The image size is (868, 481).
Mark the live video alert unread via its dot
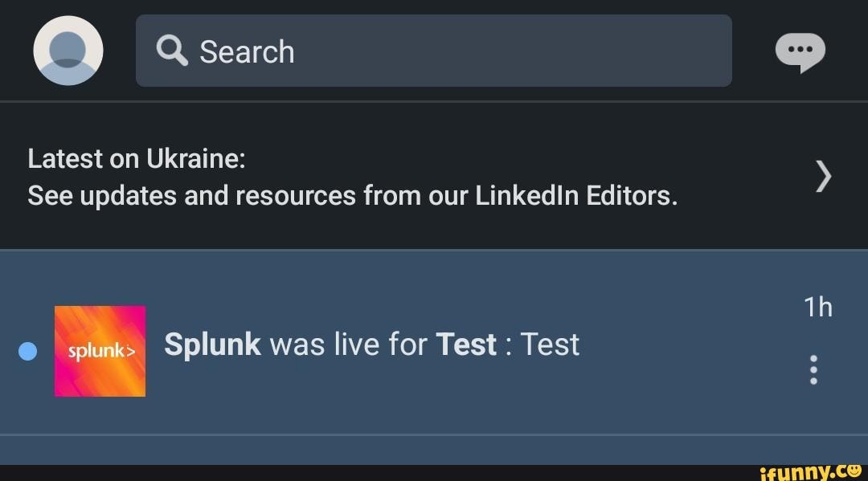point(28,351)
